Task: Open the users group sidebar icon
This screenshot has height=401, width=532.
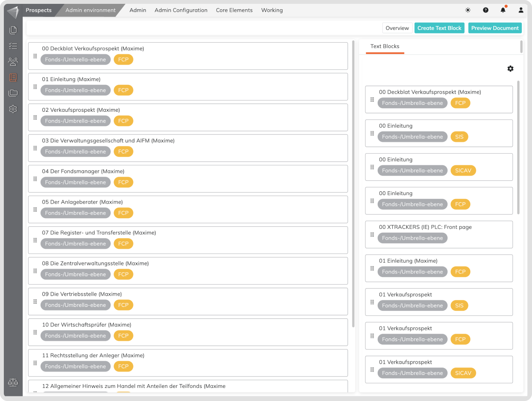Action: pos(13,61)
